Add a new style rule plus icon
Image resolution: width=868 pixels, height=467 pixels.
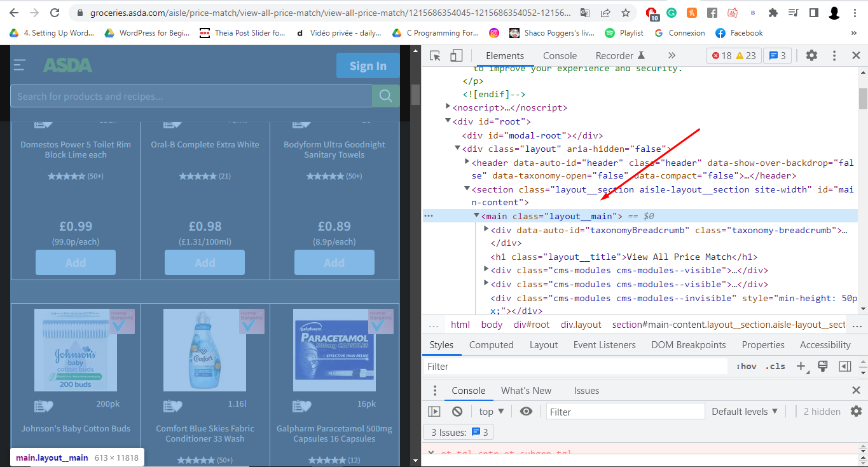coord(801,367)
